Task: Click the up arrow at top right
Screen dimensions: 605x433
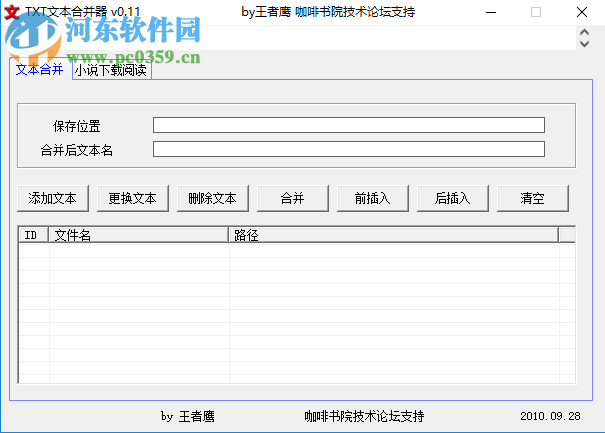Action: pos(585,32)
